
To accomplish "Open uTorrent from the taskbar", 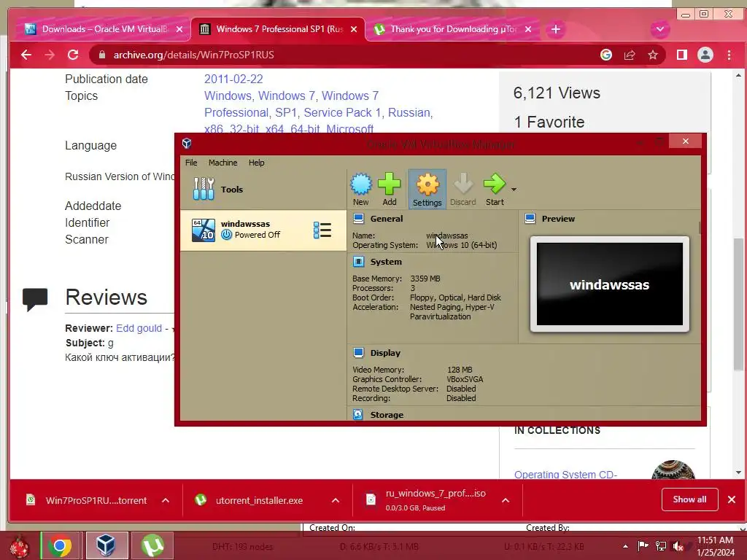I will click(152, 545).
